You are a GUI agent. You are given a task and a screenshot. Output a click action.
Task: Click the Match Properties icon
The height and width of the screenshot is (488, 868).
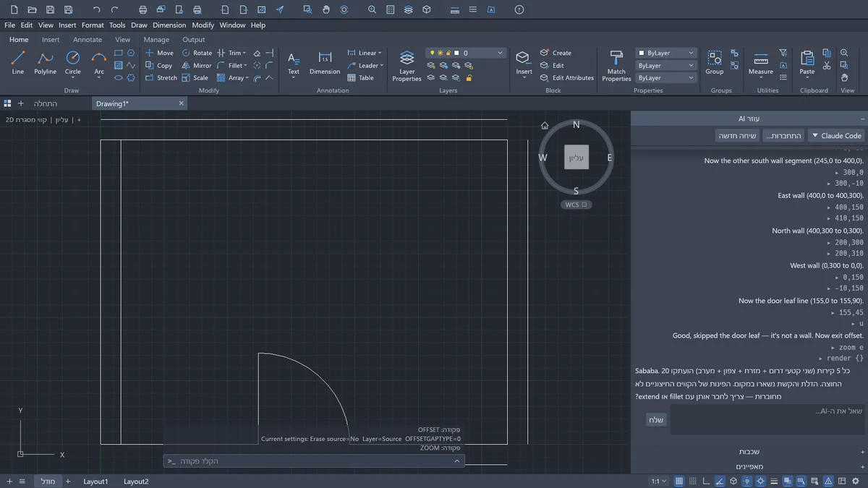click(616, 66)
